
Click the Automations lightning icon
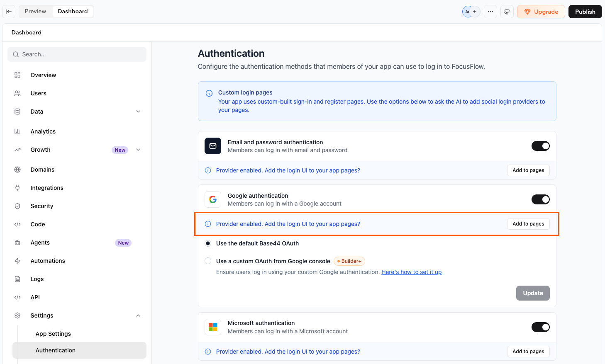[17, 261]
